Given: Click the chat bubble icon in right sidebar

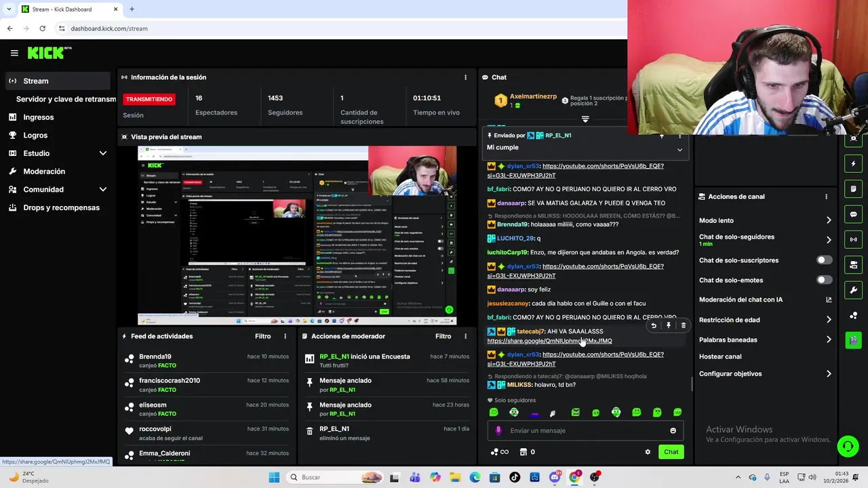Looking at the screenshot, I should point(853,214).
